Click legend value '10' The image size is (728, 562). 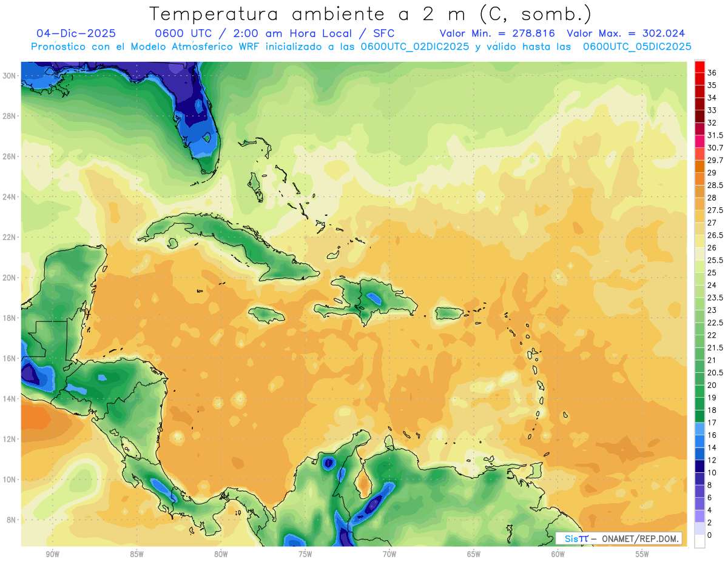[712, 472]
